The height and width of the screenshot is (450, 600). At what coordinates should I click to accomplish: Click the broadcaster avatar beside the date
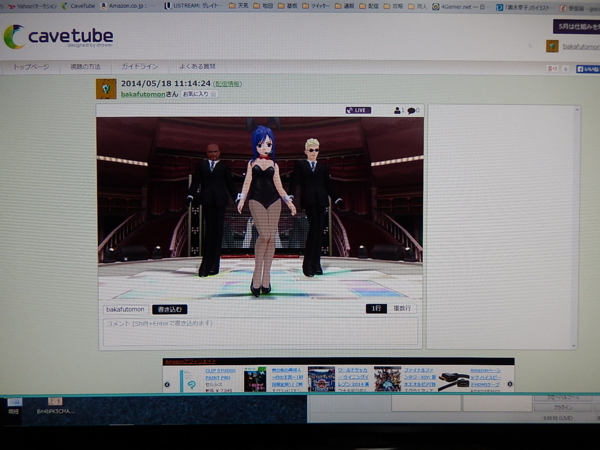point(106,89)
